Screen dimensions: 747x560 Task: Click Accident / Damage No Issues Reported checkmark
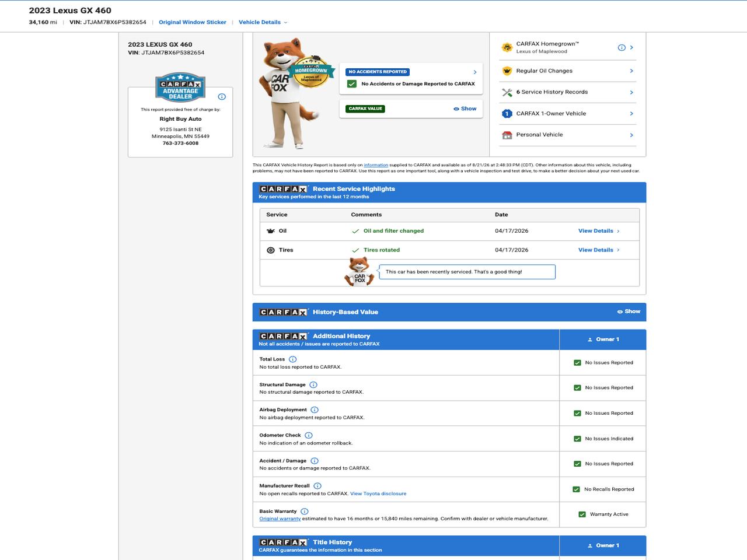578,464
